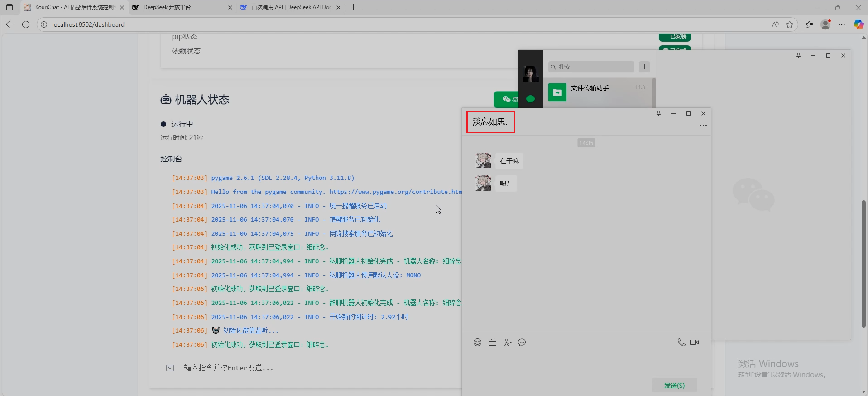Close the KouriChat tab
Screen dimensions: 868x396
point(122,7)
